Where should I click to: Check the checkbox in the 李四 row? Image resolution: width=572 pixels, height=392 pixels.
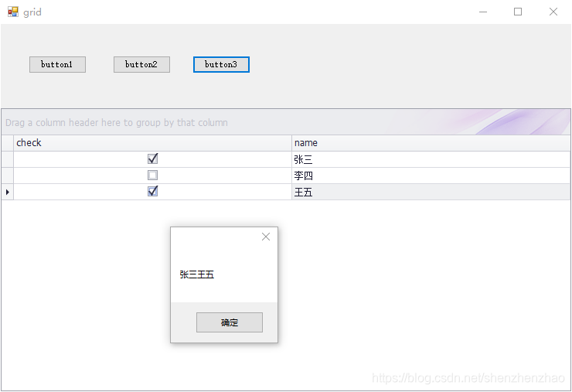(x=153, y=176)
